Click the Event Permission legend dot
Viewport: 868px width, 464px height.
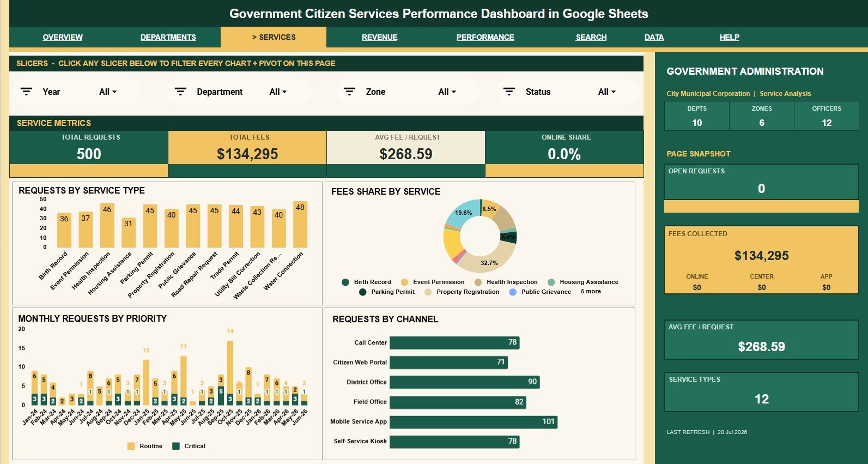(x=404, y=282)
